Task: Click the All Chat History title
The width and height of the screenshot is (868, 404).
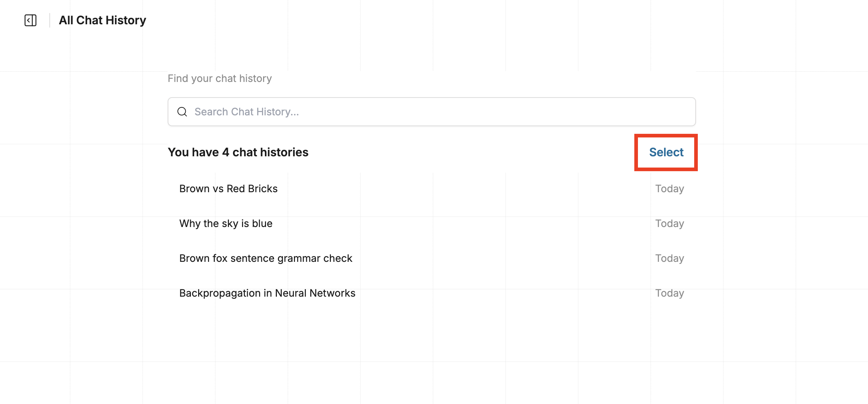Action: tap(102, 20)
